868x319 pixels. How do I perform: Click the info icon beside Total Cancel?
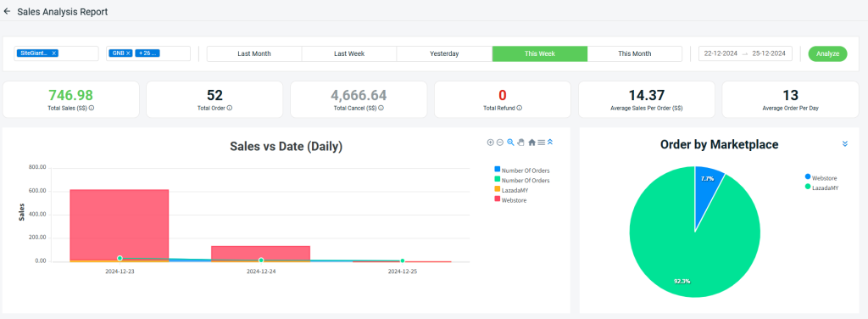pyautogui.click(x=381, y=108)
